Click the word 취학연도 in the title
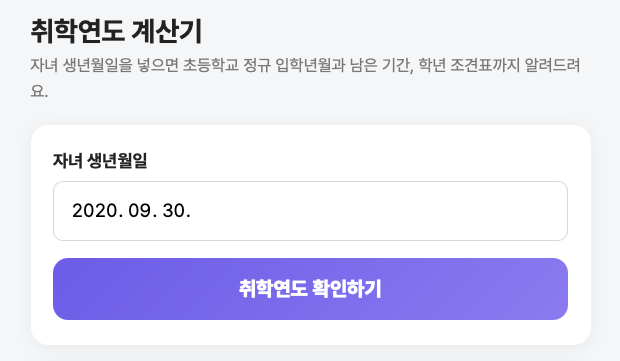The width and height of the screenshot is (620, 361). tap(78, 31)
